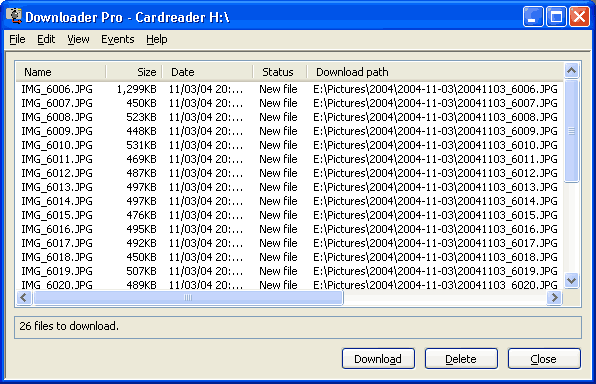596x384 pixels.
Task: Select file IMG_6007.JPG
Action: point(57,103)
